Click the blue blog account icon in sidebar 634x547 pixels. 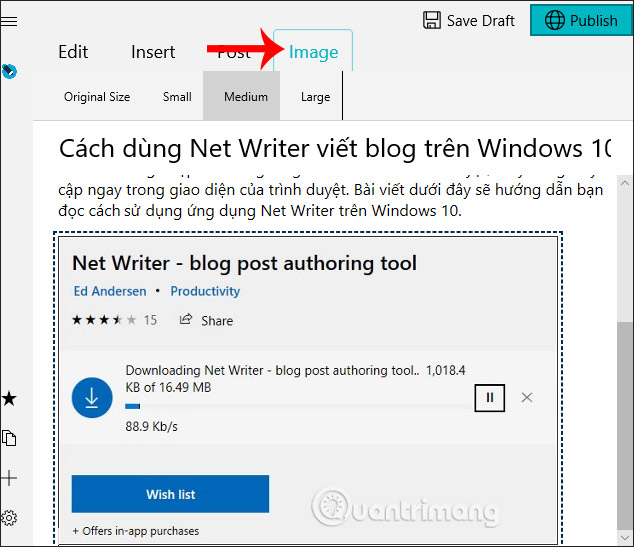point(9,72)
